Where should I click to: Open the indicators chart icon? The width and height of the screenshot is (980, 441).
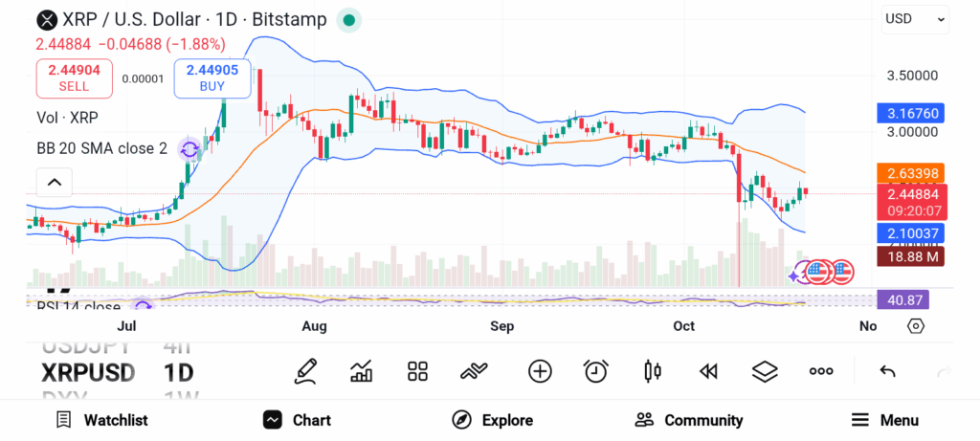362,371
